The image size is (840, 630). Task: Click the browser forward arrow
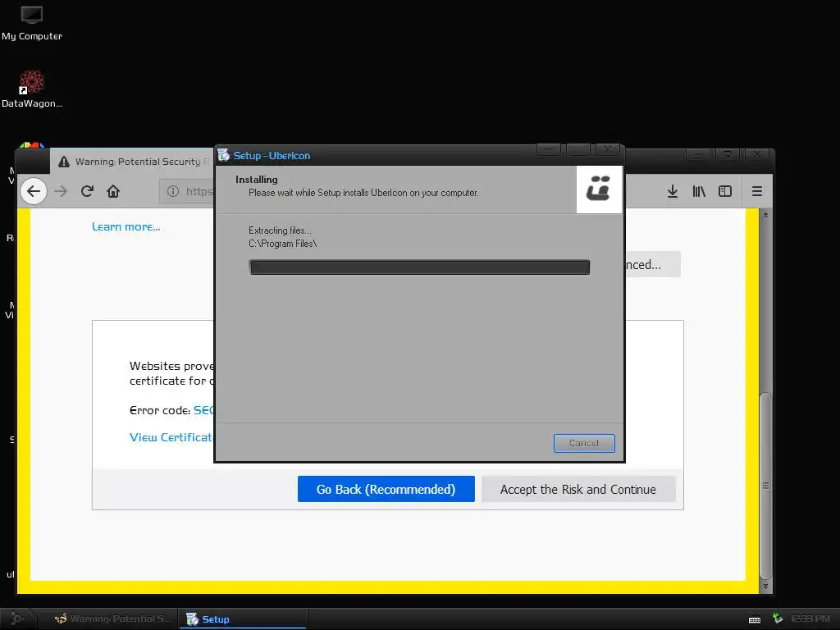pyautogui.click(x=61, y=191)
